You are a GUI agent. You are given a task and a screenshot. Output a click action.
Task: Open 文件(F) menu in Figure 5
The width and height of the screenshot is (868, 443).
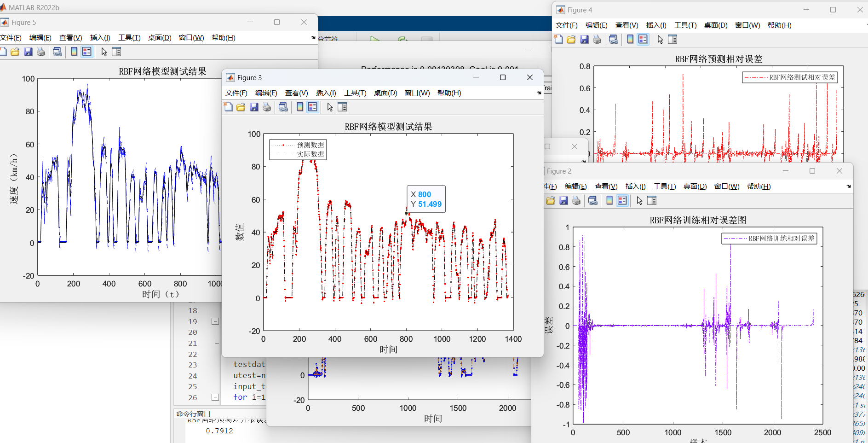click(11, 38)
